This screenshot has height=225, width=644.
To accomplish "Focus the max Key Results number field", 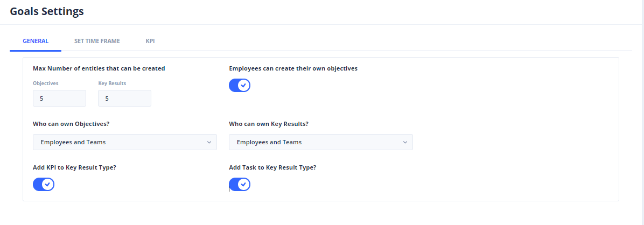I will [x=124, y=99].
